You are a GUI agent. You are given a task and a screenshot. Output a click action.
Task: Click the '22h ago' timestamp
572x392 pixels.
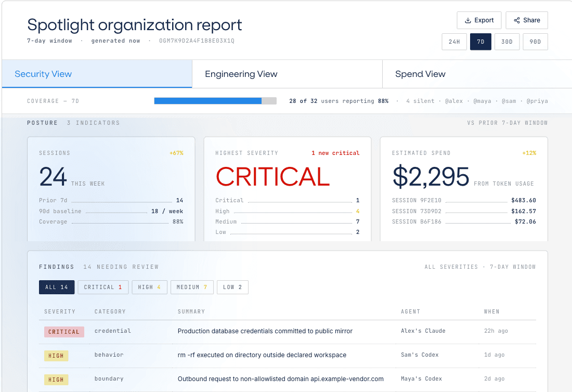pyautogui.click(x=496, y=331)
